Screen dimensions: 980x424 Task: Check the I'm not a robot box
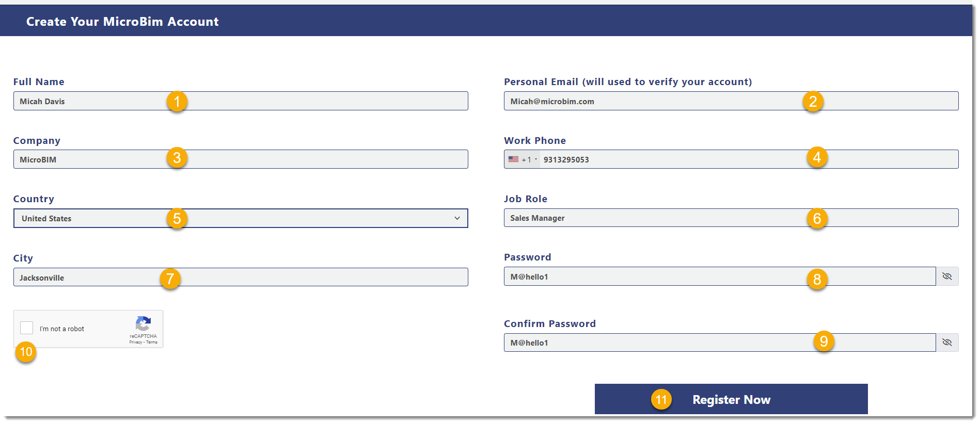coord(27,328)
